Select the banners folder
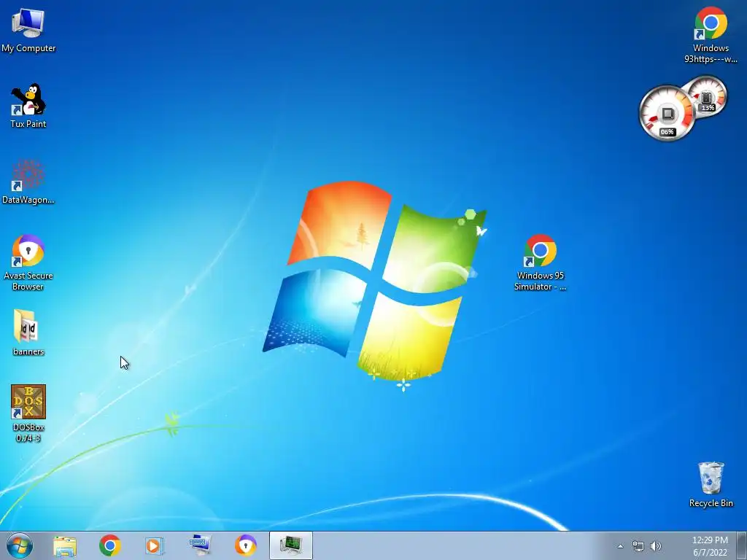The height and width of the screenshot is (560, 747). pyautogui.click(x=28, y=332)
